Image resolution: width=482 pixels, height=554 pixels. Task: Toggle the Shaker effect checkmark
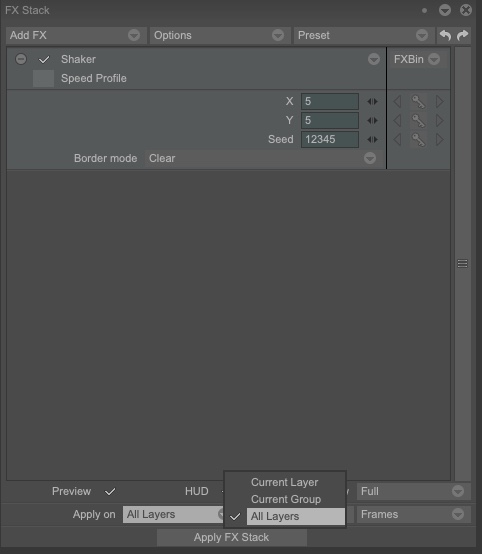(x=44, y=59)
